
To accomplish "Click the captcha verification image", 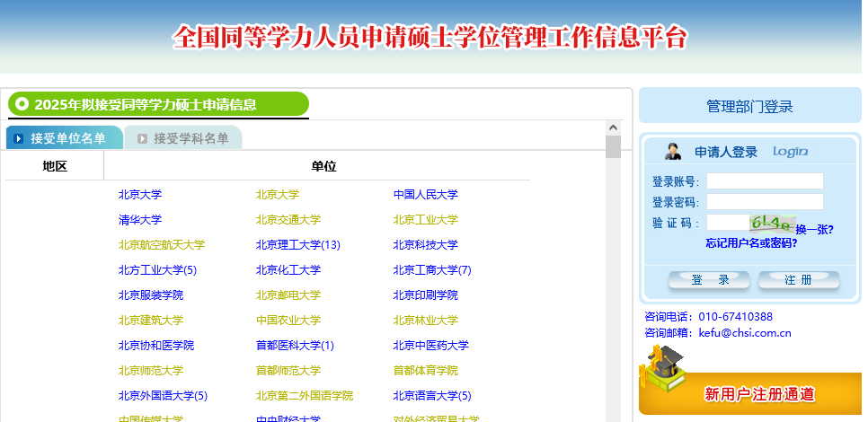I will 772,223.
